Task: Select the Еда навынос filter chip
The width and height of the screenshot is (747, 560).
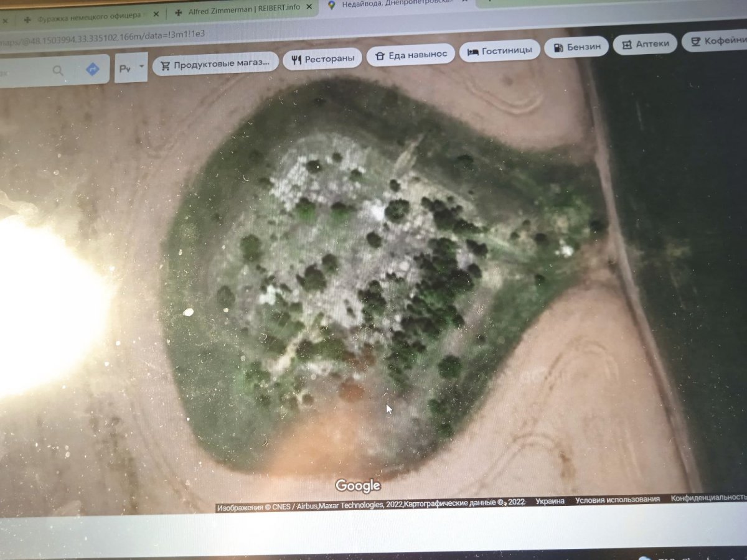Action: click(411, 54)
